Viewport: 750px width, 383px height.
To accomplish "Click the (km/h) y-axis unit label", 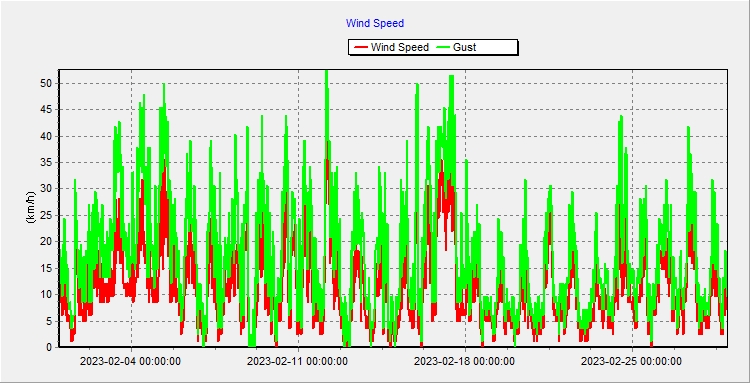I will tap(31, 208).
